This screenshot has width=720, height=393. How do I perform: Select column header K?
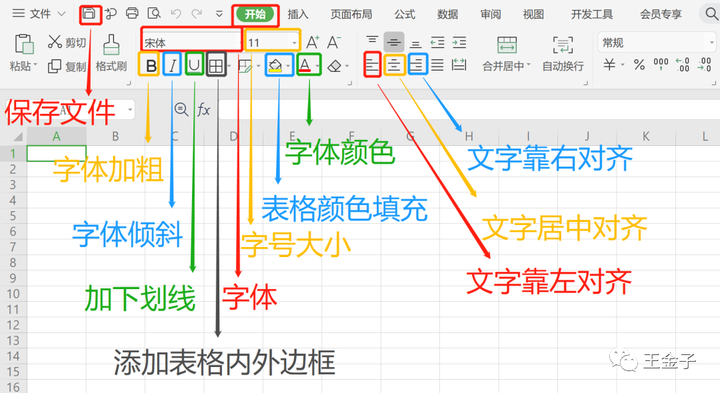646,136
